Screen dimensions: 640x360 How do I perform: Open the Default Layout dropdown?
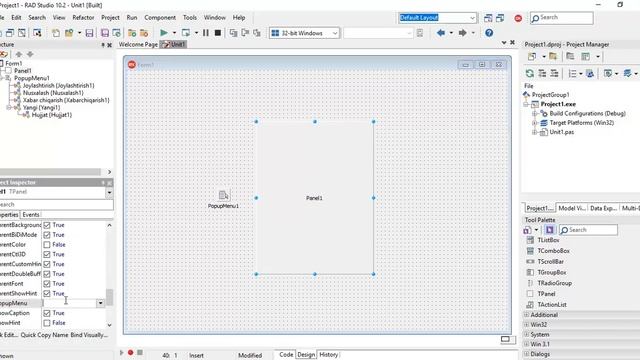point(472,18)
